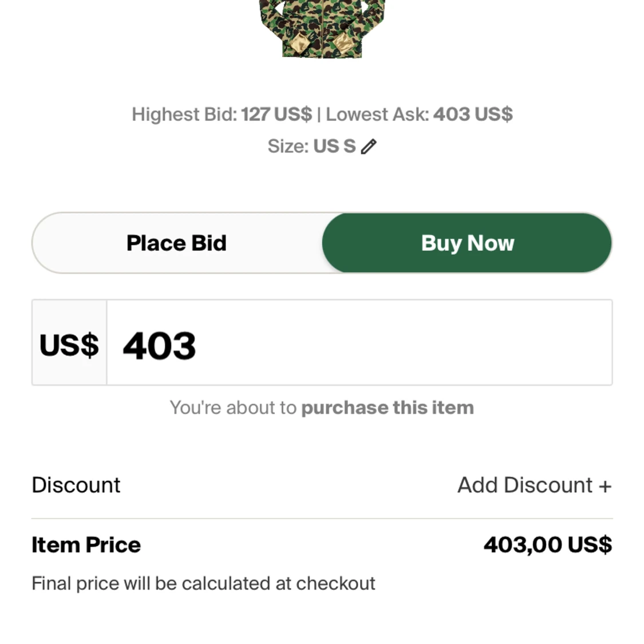The image size is (644, 644).
Task: Choose Place Bid to make an offer
Action: click(x=176, y=243)
